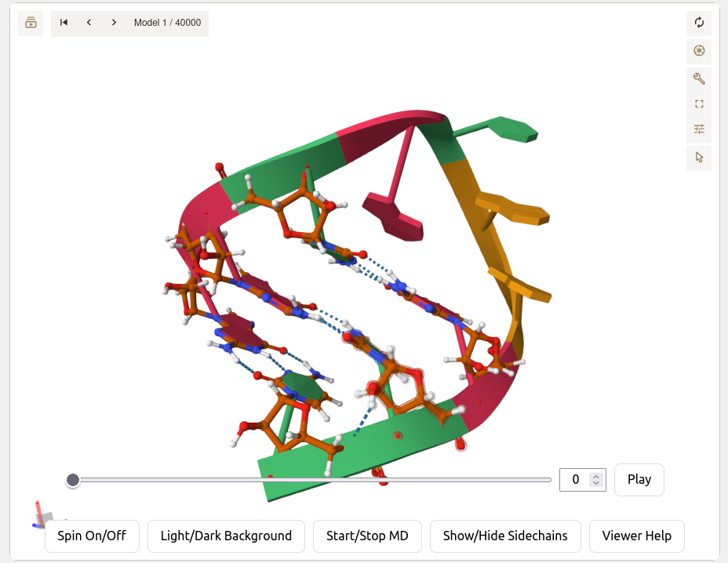The width and height of the screenshot is (728, 563).
Task: Toggle selection mode cursor icon
Action: (x=699, y=158)
